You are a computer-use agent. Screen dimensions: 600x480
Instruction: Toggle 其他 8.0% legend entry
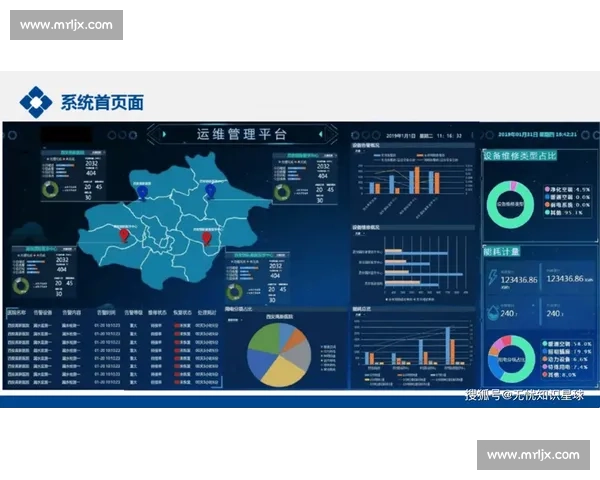click(559, 374)
